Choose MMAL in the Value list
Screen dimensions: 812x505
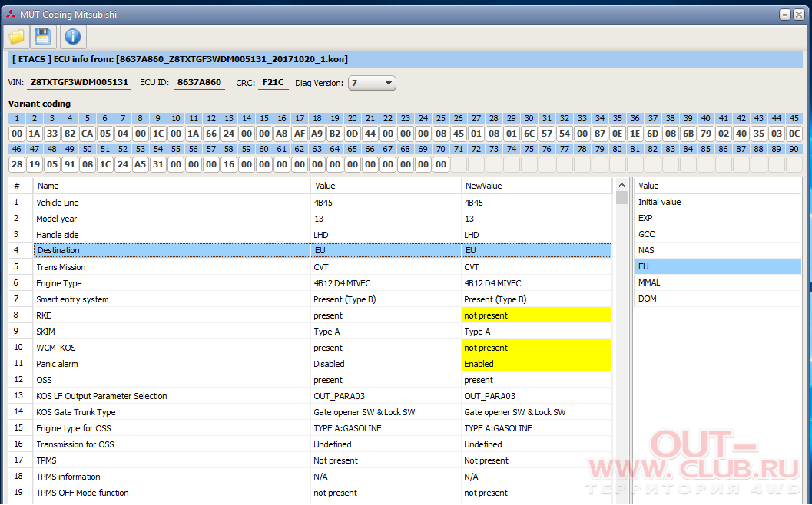tap(718, 282)
